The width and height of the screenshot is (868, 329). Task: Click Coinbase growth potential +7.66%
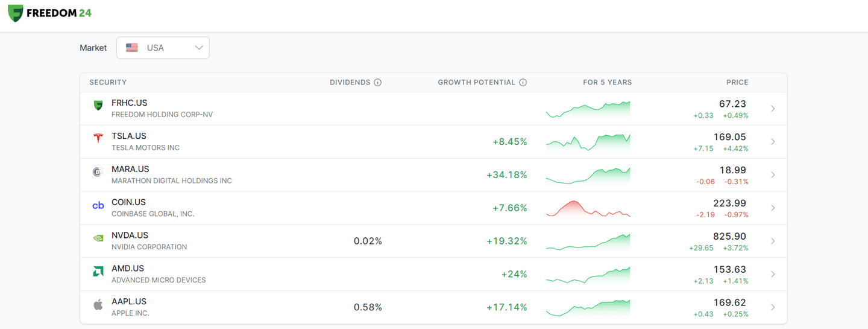click(510, 208)
